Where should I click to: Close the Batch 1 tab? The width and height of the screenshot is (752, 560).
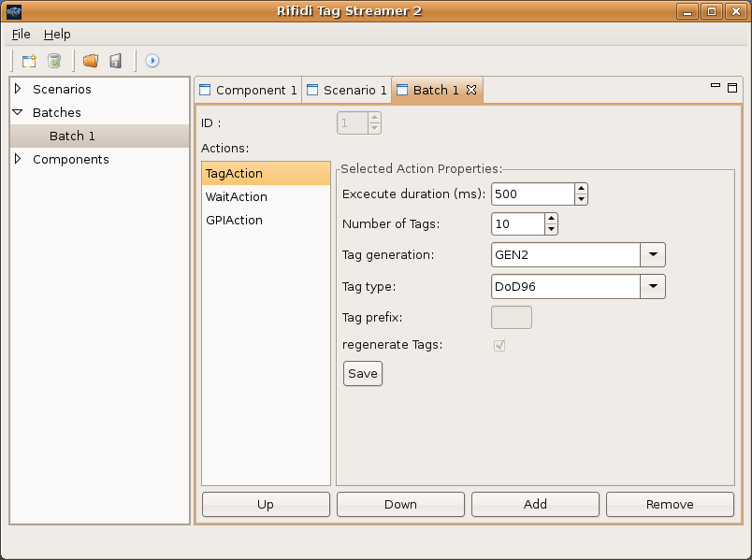click(471, 90)
